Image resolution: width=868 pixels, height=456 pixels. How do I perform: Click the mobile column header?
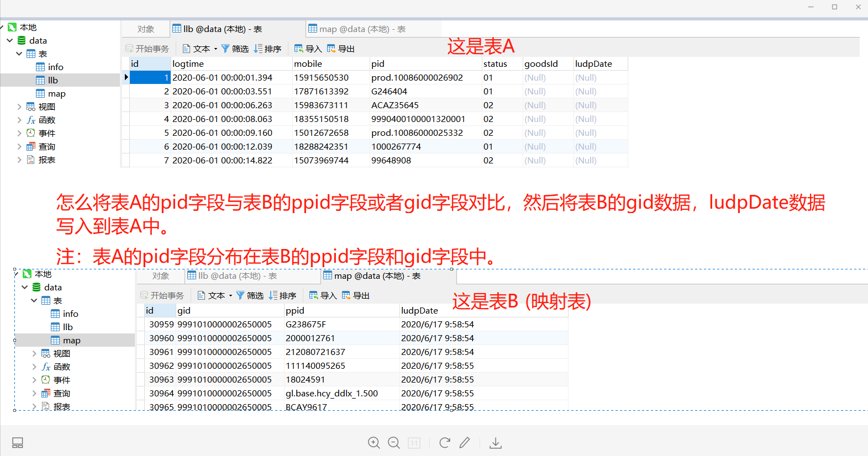point(331,63)
